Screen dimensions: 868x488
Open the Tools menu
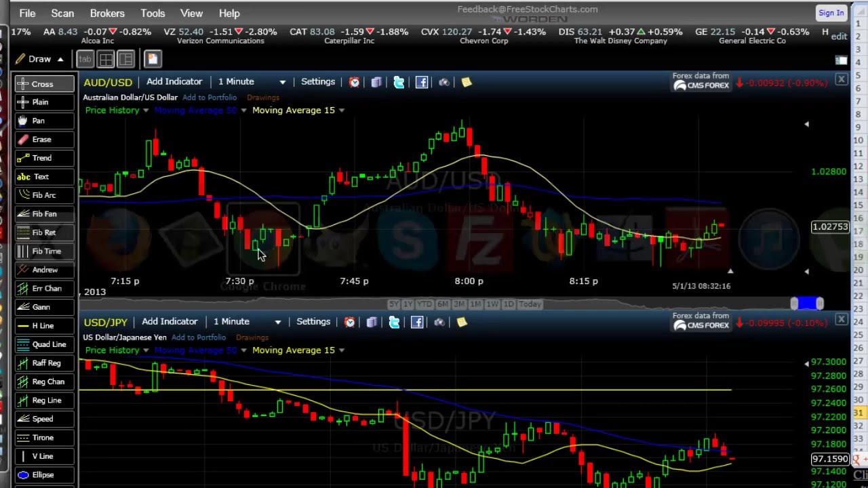[153, 13]
